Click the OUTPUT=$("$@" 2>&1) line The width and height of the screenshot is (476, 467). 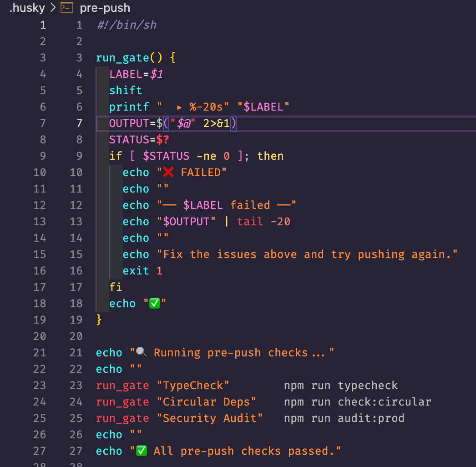point(173,123)
